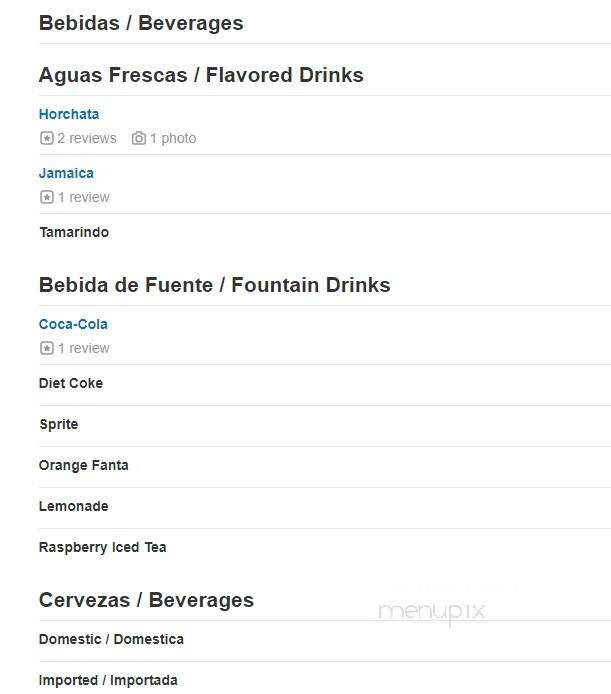Image resolution: width=611 pixels, height=694 pixels.
Task: View the 1 review for Coca-Cola
Action: (84, 348)
